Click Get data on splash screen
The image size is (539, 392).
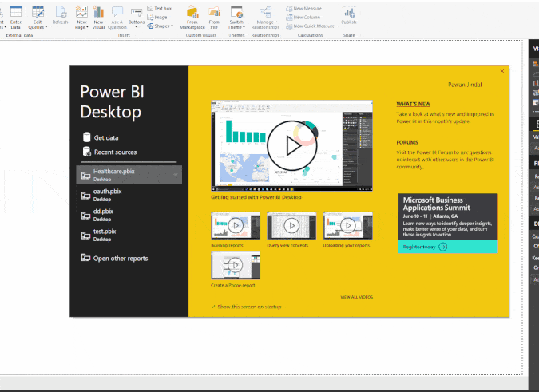[101, 137]
